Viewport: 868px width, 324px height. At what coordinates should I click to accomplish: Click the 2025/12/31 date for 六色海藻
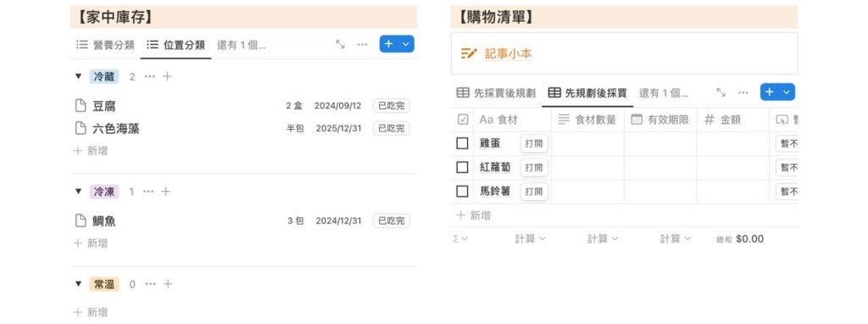[339, 128]
